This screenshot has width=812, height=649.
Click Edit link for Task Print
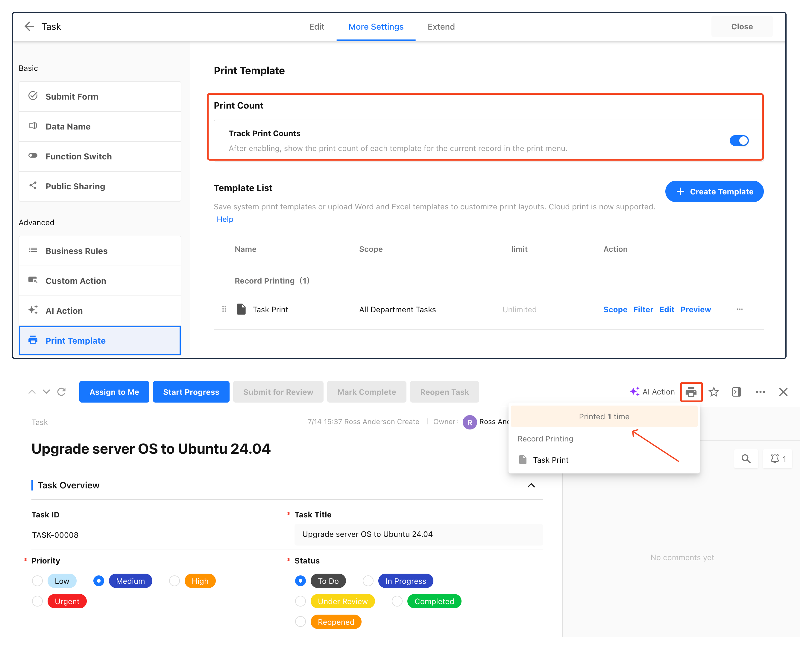(667, 310)
